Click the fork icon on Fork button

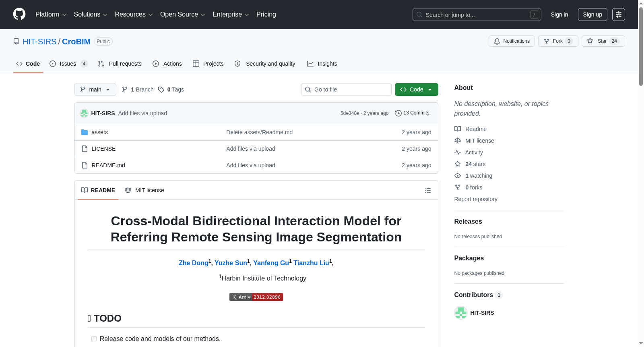[547, 41]
